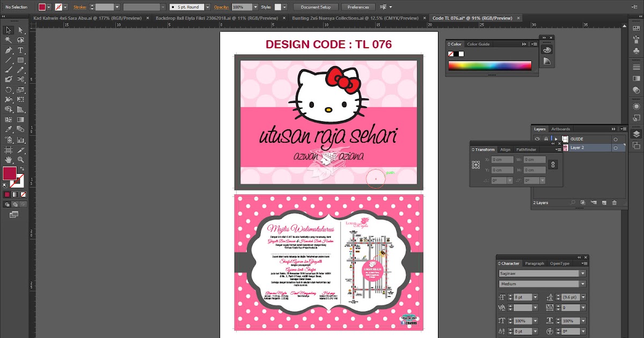Switch to Backdrop 8x8 Elyla Fikri document tab

[x=218, y=18]
